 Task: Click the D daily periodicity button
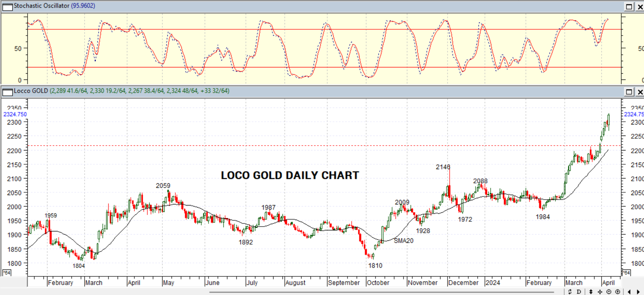(579, 292)
